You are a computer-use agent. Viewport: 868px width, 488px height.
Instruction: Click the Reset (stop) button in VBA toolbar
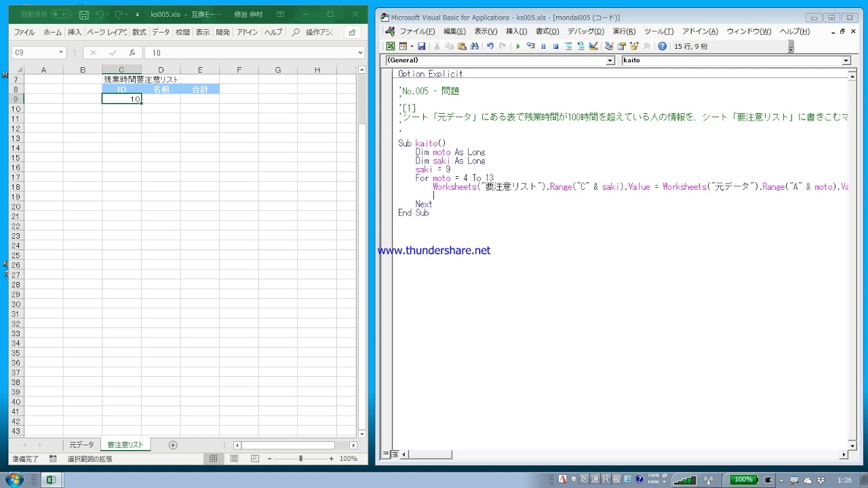click(x=555, y=47)
